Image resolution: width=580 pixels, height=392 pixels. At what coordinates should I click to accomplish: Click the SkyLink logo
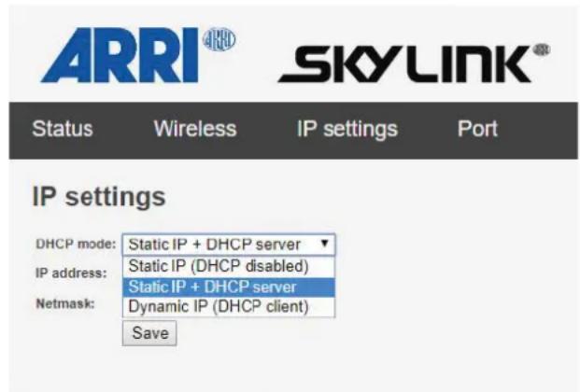(414, 63)
